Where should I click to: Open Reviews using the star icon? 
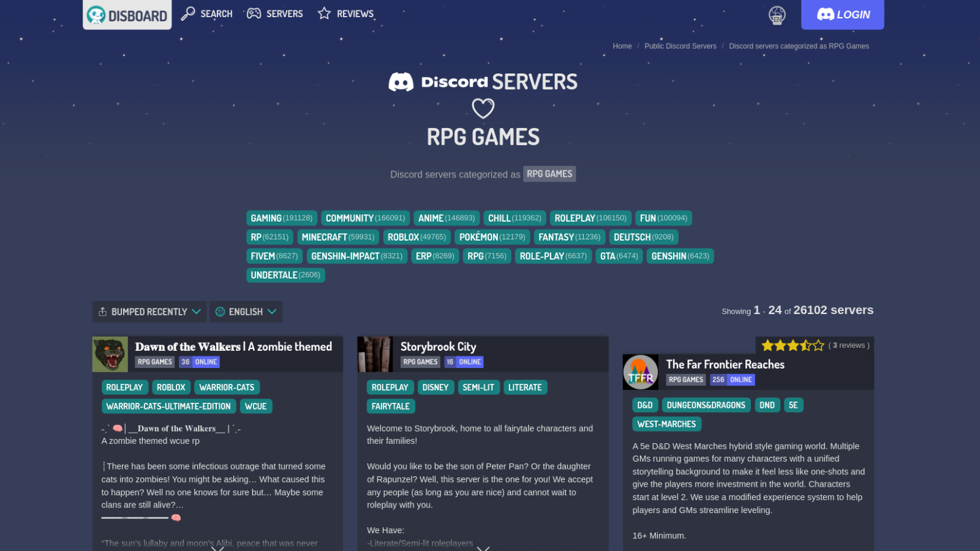323,12
